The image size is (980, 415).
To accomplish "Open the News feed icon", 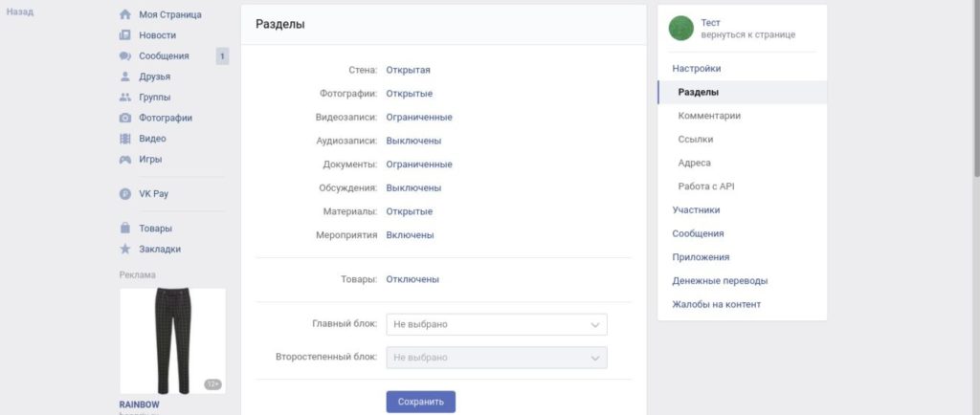I will pos(124,35).
